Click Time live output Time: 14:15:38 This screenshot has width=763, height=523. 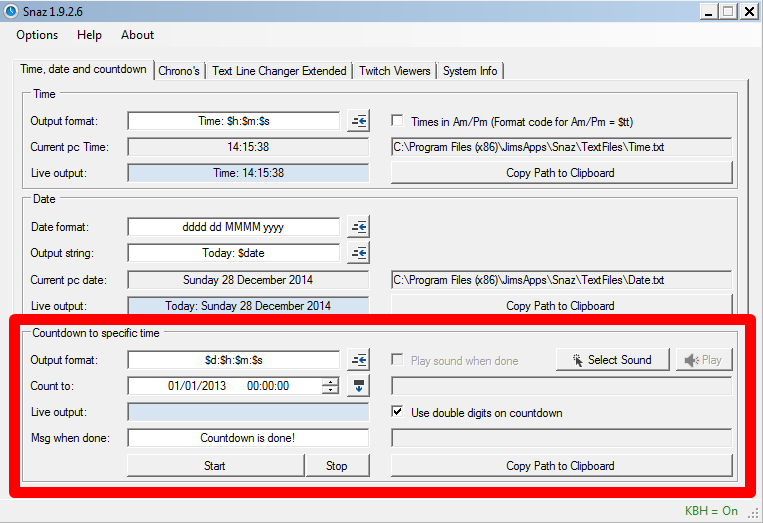tap(248, 173)
